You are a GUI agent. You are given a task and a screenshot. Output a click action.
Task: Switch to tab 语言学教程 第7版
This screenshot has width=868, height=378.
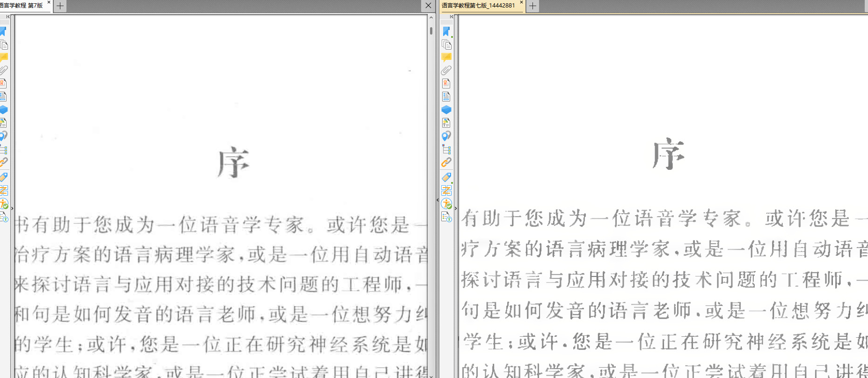click(x=22, y=6)
